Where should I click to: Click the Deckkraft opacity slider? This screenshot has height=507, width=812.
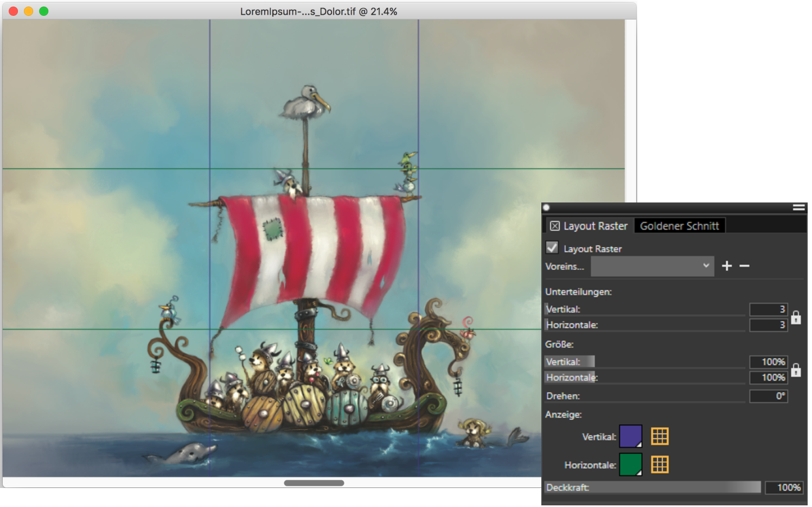(653, 487)
